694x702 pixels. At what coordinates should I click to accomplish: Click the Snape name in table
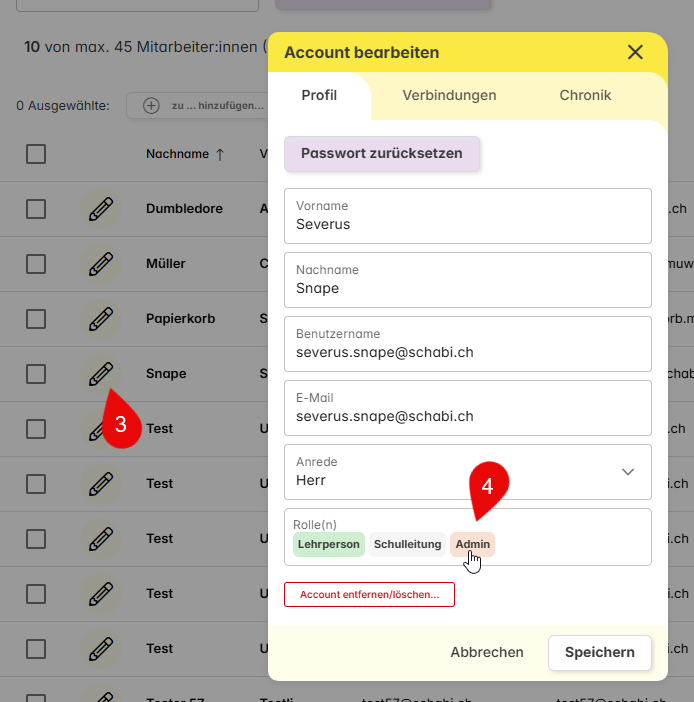(x=166, y=374)
